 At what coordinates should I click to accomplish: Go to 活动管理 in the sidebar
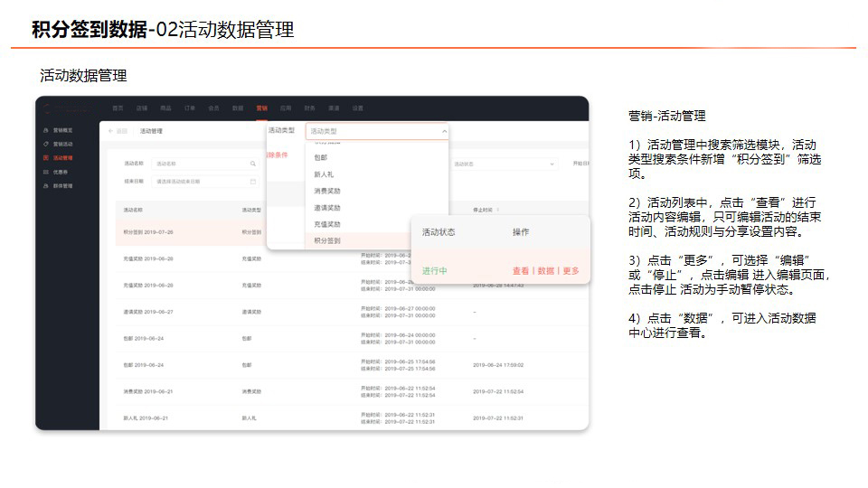coord(62,157)
